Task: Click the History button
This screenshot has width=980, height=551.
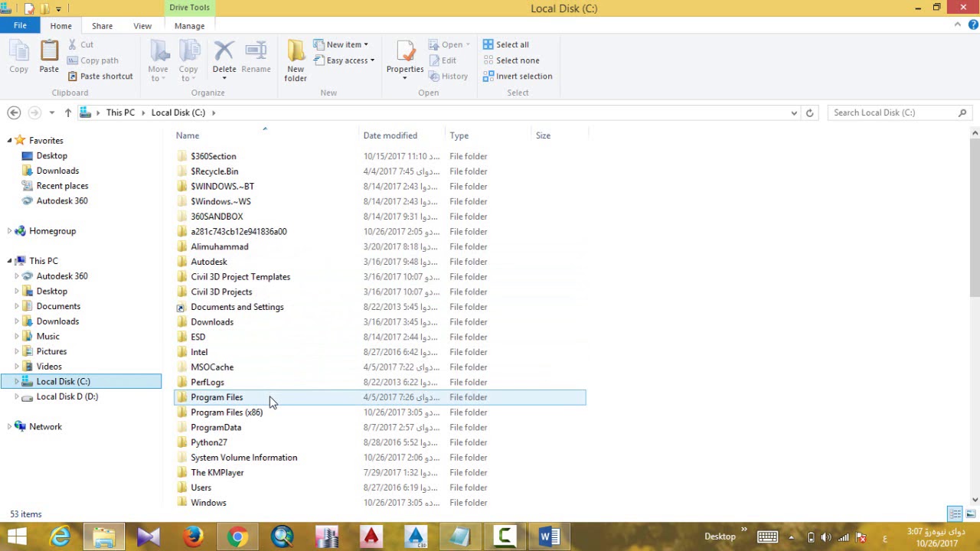Action: pyautogui.click(x=448, y=76)
